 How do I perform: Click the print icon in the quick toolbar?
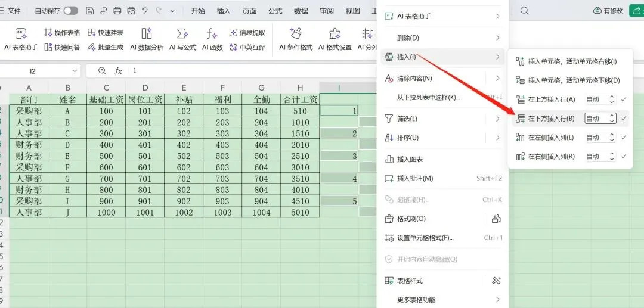tap(117, 11)
